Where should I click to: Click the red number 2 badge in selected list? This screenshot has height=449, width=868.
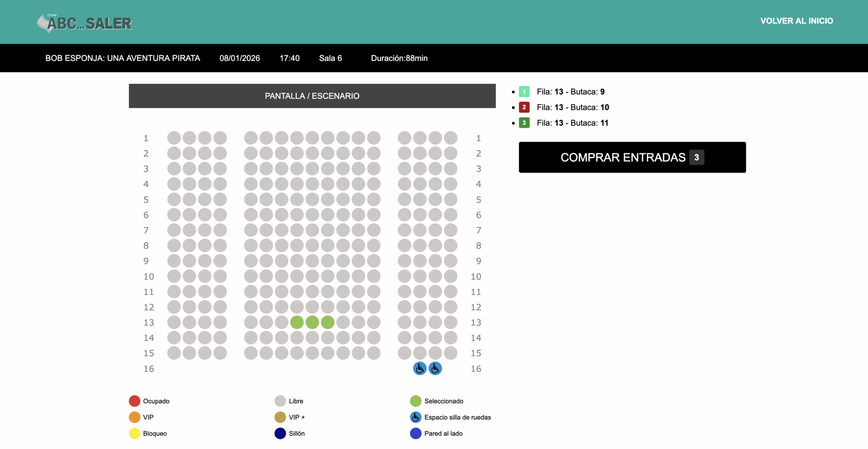(x=524, y=107)
